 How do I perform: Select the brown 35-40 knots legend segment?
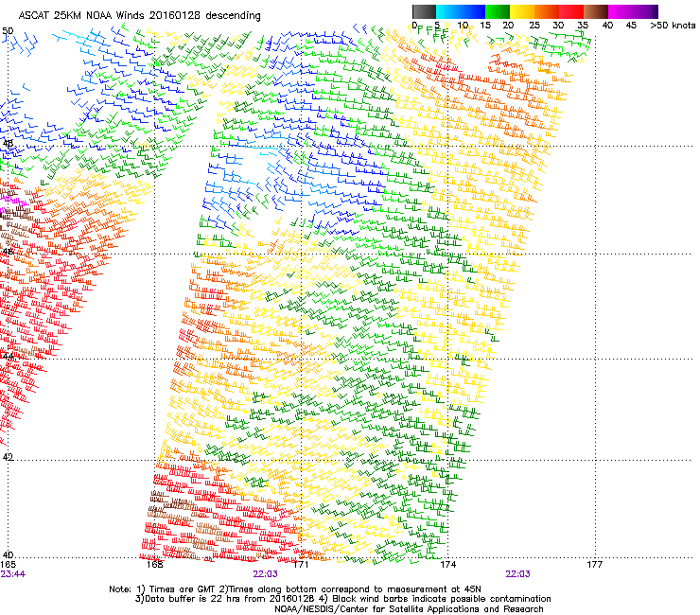(x=596, y=11)
